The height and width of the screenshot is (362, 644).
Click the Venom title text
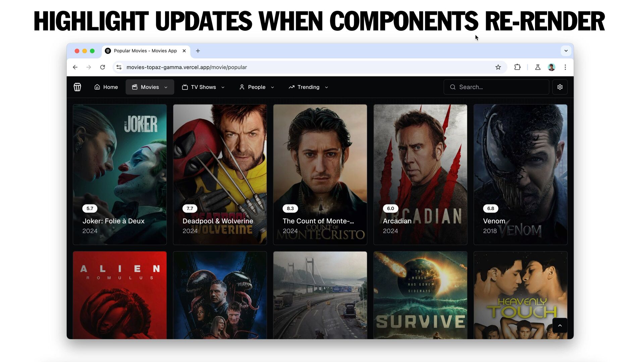[494, 221]
